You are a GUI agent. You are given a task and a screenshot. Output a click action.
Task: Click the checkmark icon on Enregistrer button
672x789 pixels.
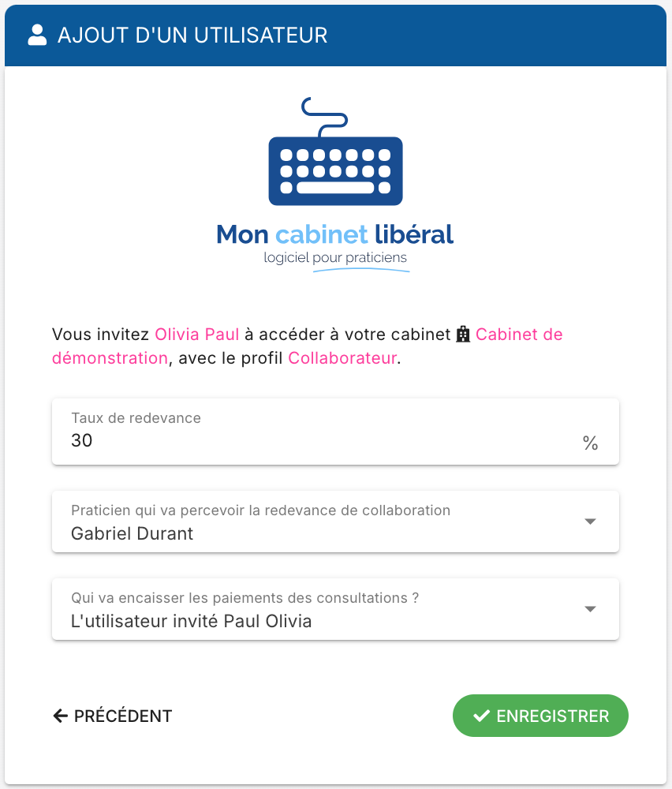click(x=481, y=716)
